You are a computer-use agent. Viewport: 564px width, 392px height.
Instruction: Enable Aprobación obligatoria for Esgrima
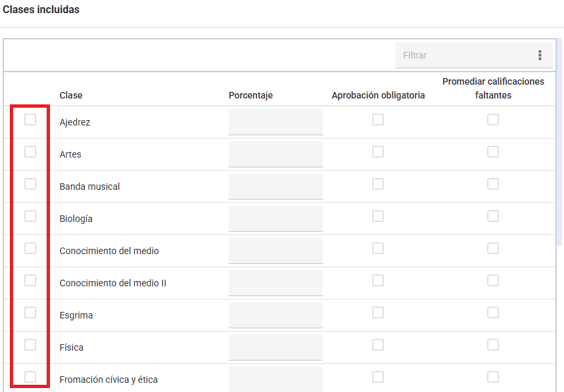[378, 313]
